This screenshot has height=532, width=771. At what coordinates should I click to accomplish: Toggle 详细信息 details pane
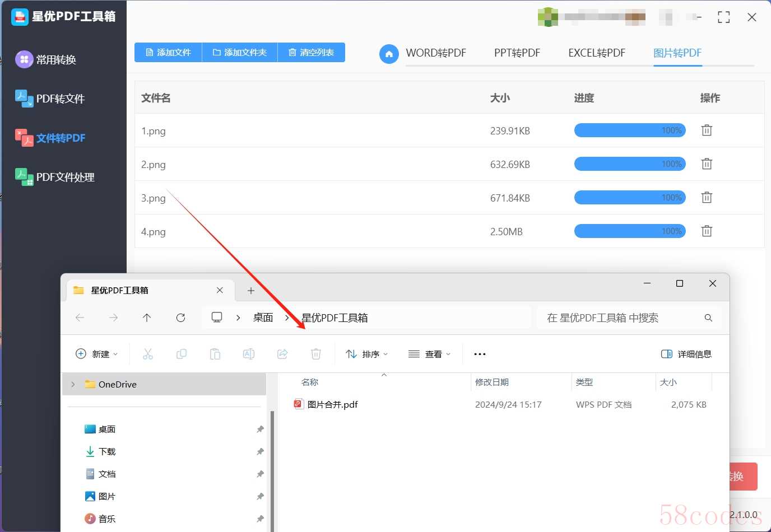pos(686,354)
